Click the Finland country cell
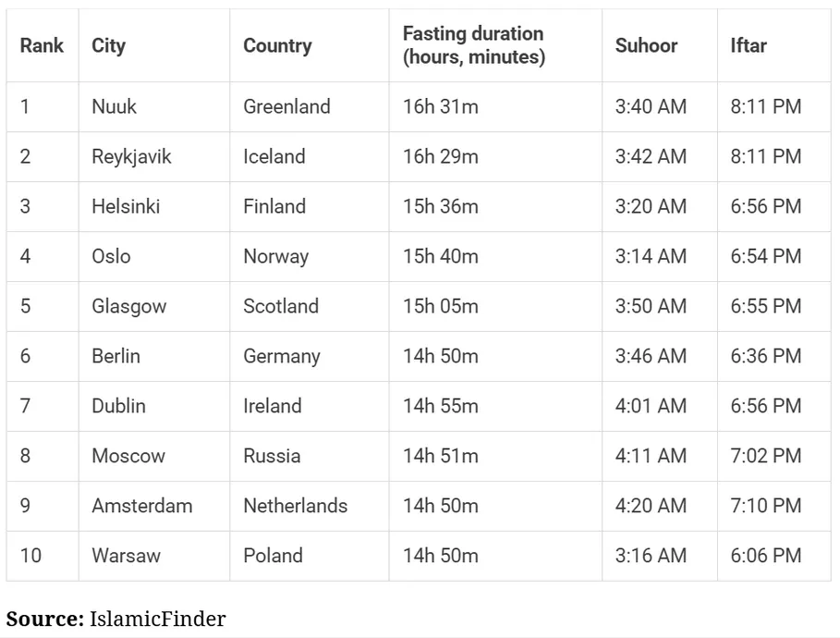The image size is (840, 638). coord(274,206)
